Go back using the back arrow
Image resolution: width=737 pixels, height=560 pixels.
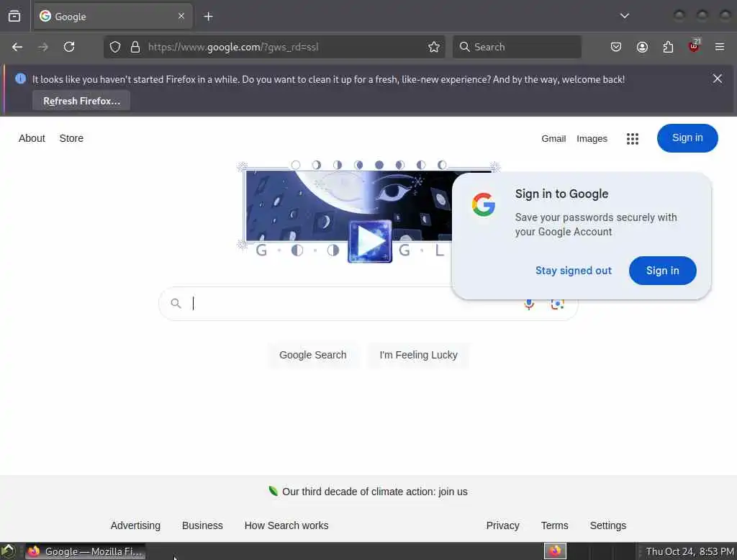[17, 47]
